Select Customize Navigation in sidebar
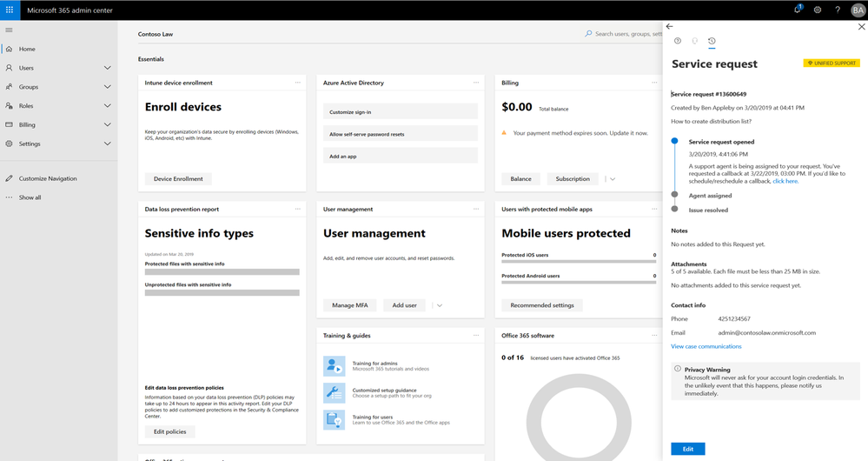Screen dimensions: 868x461 click(48, 178)
